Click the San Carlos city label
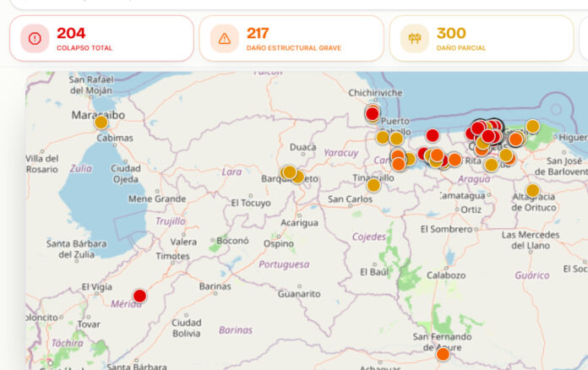 pos(351,199)
